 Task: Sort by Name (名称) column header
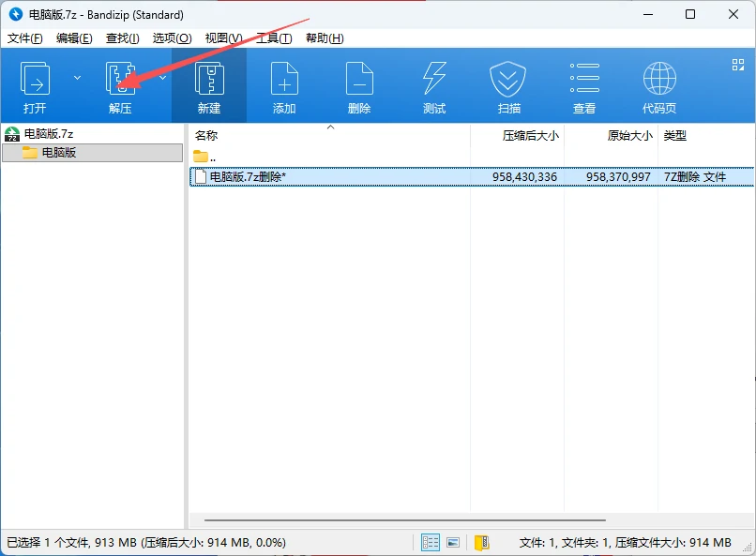206,136
